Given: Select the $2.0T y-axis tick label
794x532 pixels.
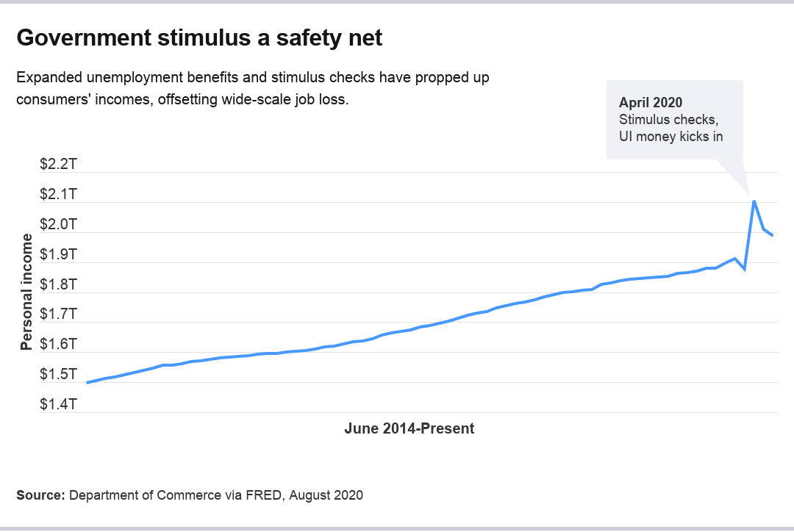Looking at the screenshot, I should click(58, 225).
